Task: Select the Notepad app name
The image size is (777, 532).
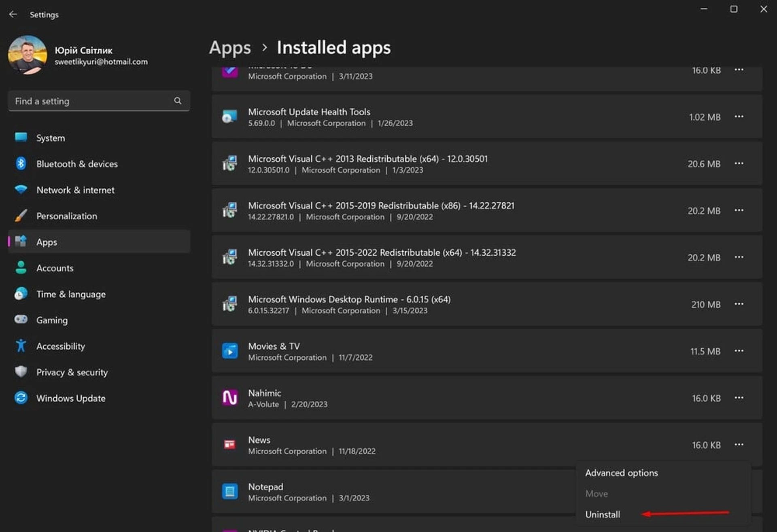Action: (265, 487)
